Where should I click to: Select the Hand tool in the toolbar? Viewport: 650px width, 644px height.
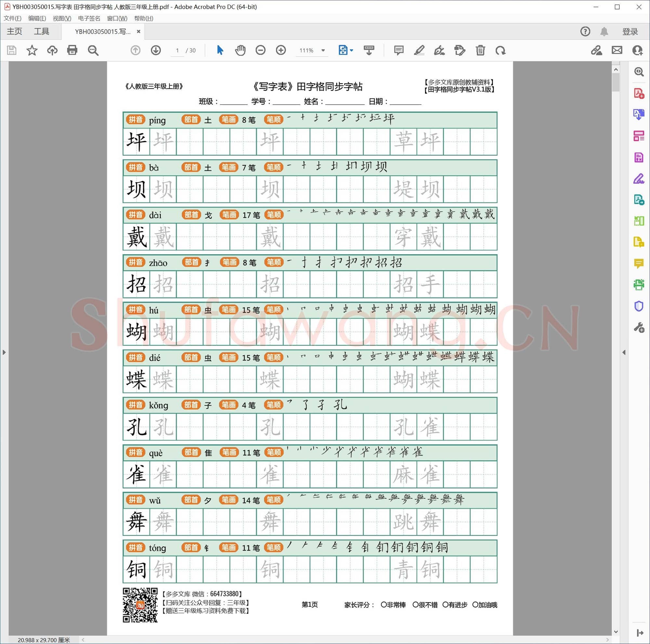pos(240,50)
